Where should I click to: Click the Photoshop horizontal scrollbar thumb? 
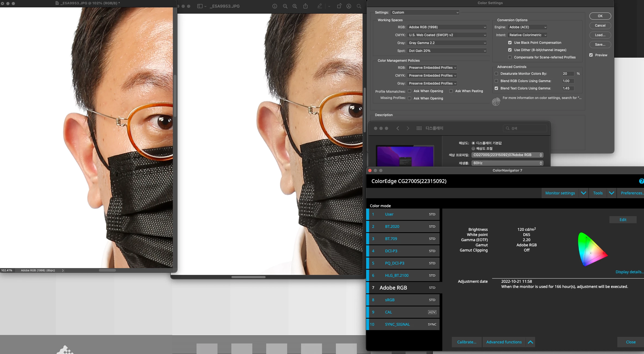(x=107, y=270)
